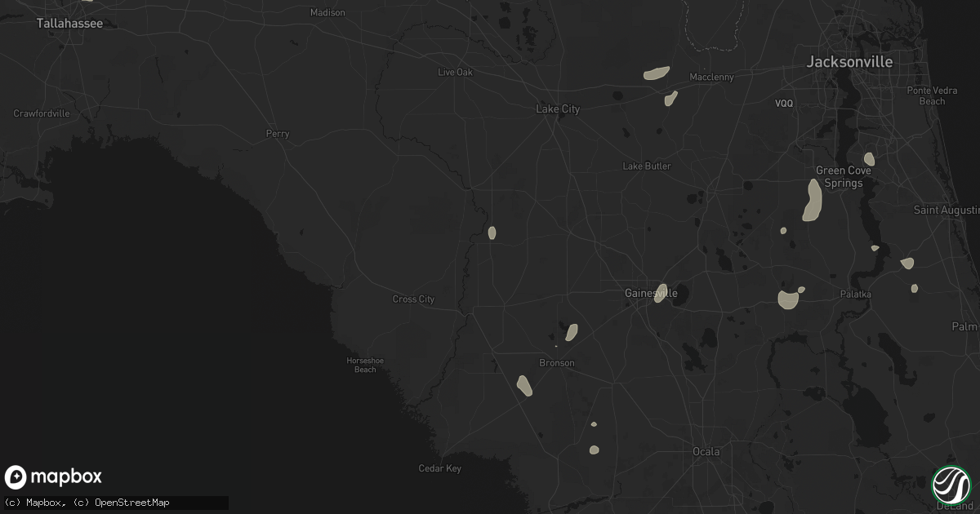Image resolution: width=980 pixels, height=514 pixels.
Task: Click the Crawfordville label
Action: 42,113
